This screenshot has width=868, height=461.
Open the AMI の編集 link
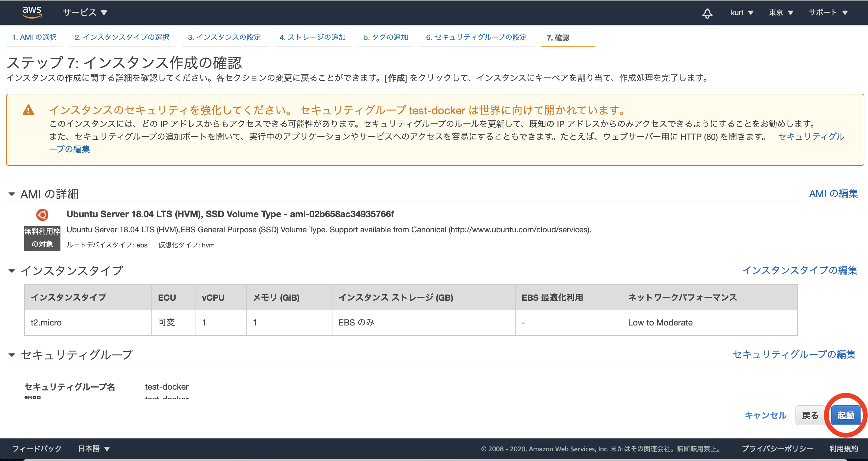(x=833, y=194)
